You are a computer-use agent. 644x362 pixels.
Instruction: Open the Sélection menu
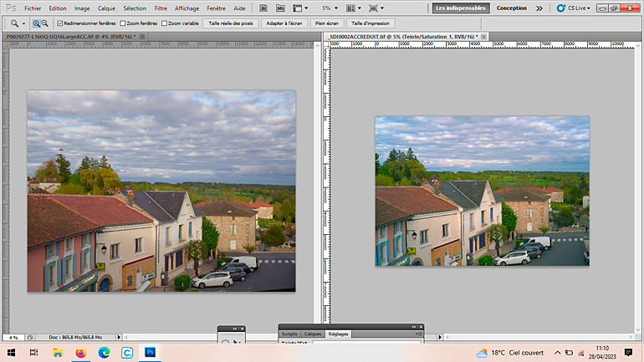pyautogui.click(x=135, y=8)
